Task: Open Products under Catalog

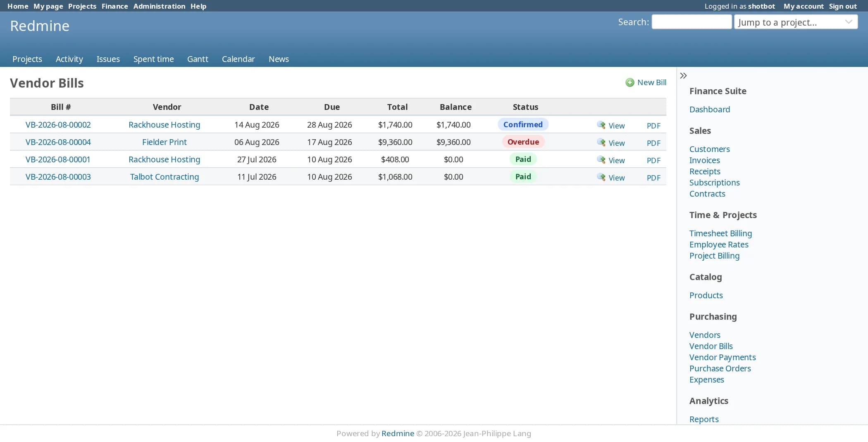Action: pyautogui.click(x=706, y=295)
